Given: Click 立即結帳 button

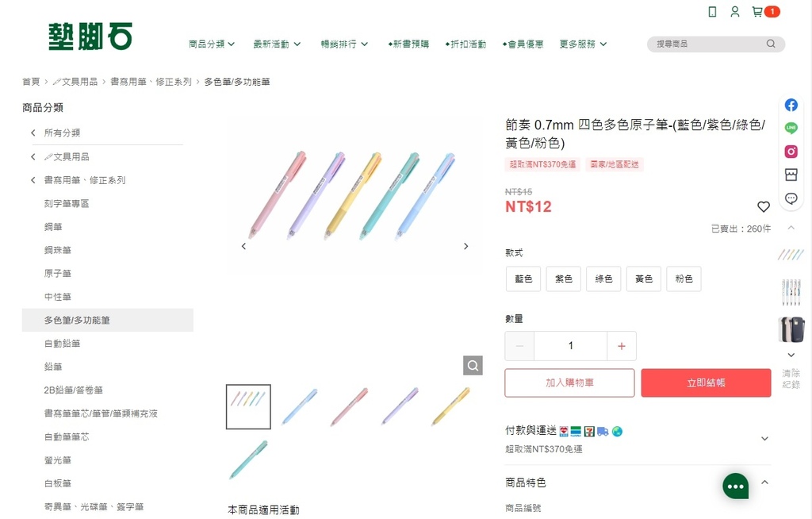Looking at the screenshot, I should coord(706,383).
